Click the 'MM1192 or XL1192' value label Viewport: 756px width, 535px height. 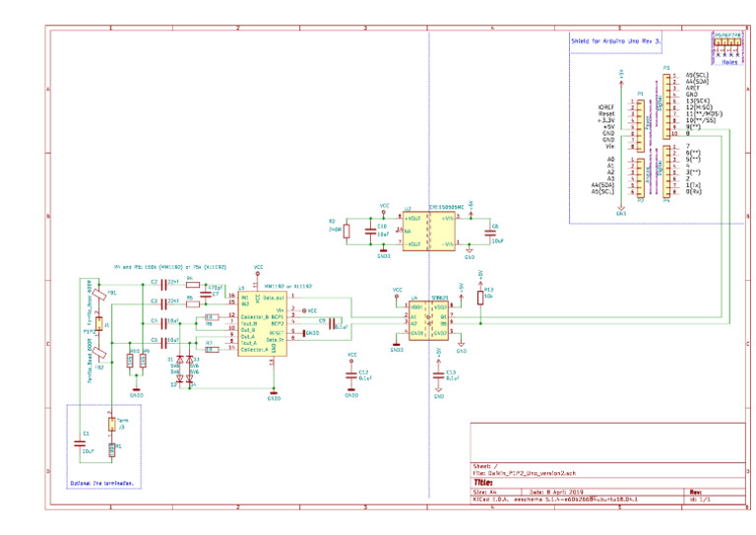click(x=287, y=286)
